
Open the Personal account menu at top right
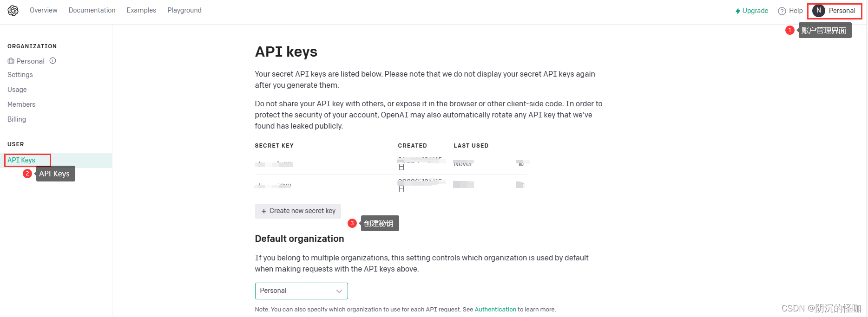(842, 11)
